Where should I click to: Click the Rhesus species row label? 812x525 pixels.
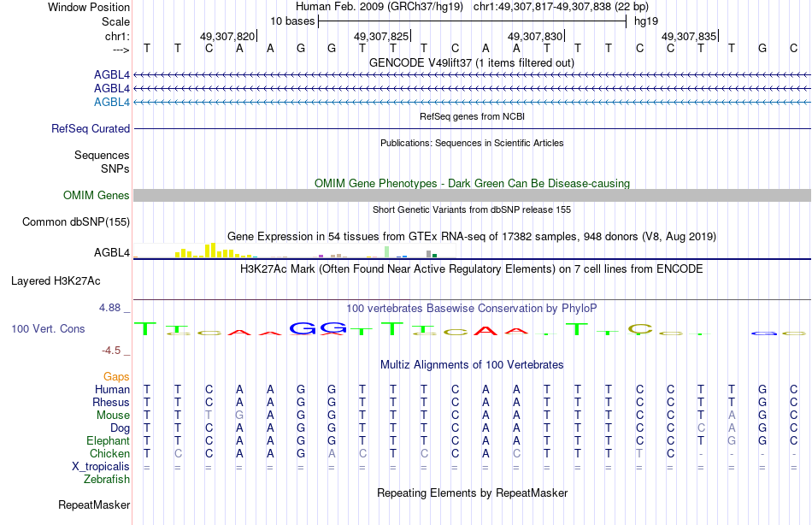[x=111, y=402]
